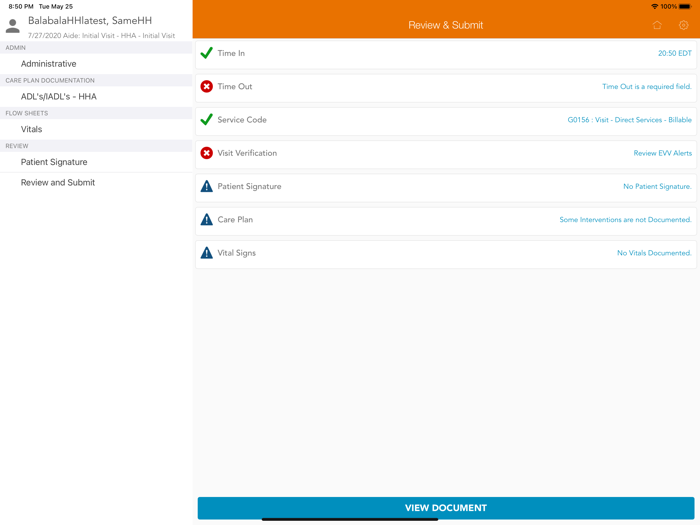Click red error icon beside Visit Verification
This screenshot has width=700, height=525.
coord(206,153)
